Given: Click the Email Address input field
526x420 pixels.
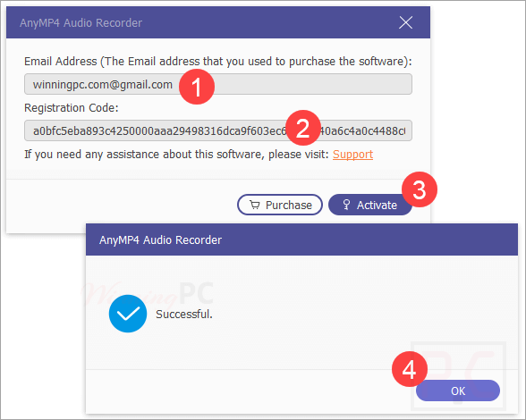Looking at the screenshot, I should [218, 84].
